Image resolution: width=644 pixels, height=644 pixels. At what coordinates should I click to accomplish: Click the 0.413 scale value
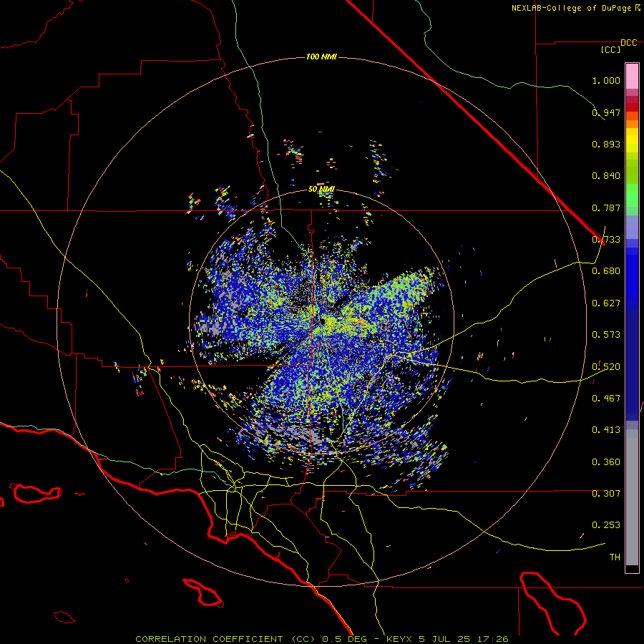point(606,430)
